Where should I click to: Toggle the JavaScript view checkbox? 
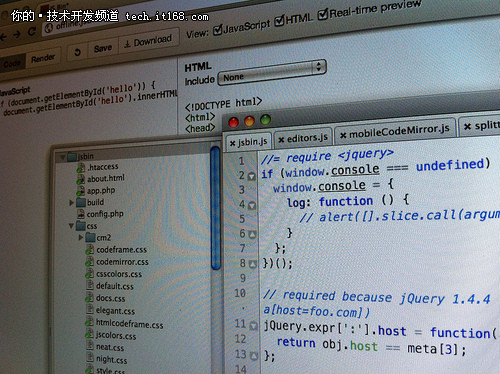click(217, 31)
